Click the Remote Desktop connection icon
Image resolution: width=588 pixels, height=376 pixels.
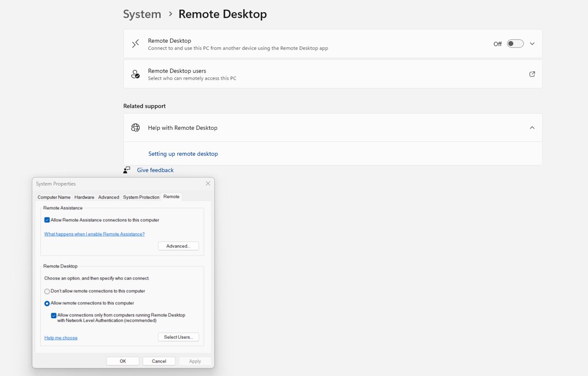135,44
